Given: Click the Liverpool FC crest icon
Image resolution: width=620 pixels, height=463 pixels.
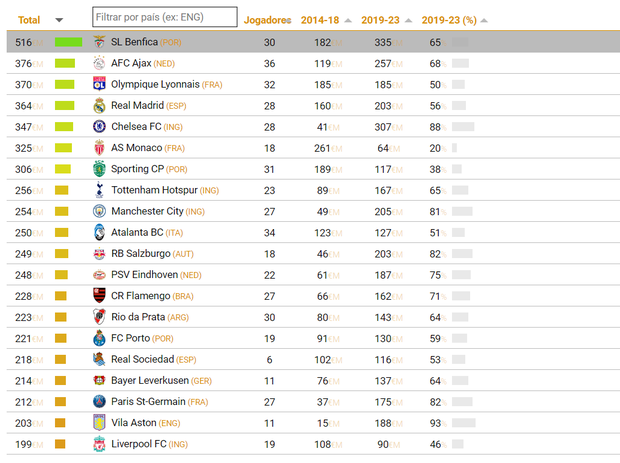Looking at the screenshot, I should pos(99,444).
